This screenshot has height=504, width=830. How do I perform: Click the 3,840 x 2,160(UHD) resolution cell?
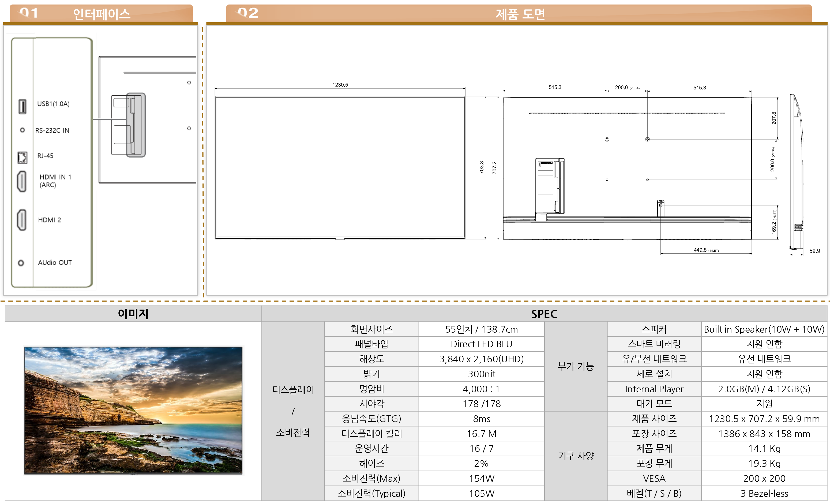pos(481,359)
